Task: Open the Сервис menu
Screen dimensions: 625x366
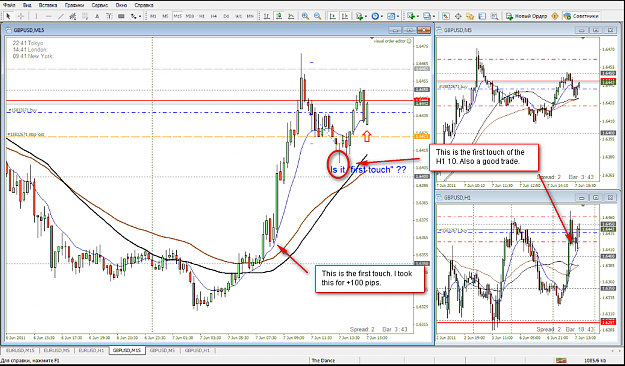Action: (x=100, y=5)
